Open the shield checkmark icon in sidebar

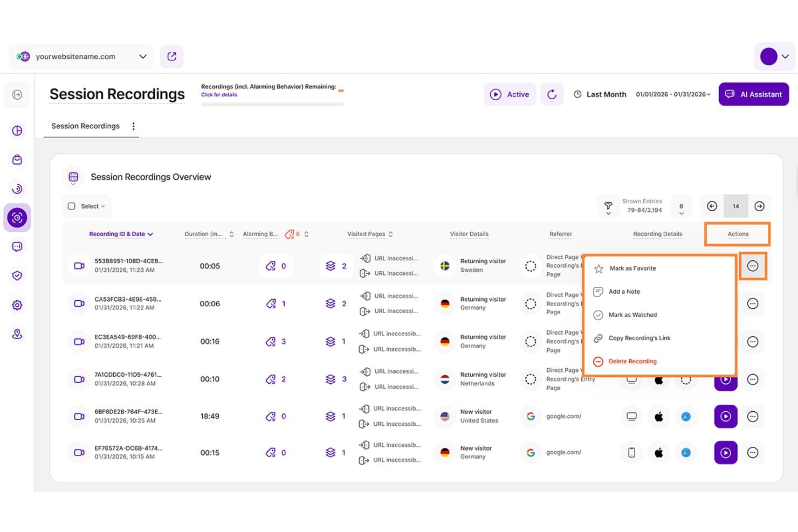[x=17, y=276]
